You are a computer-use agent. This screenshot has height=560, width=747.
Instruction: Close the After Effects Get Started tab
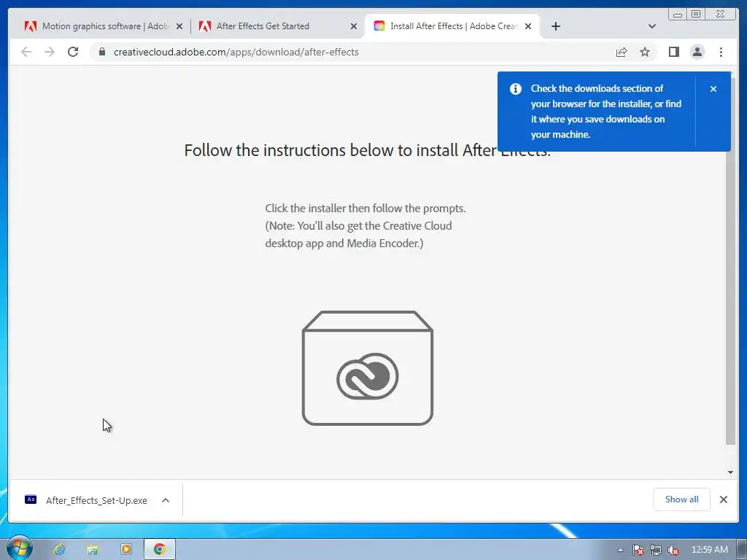354,27
